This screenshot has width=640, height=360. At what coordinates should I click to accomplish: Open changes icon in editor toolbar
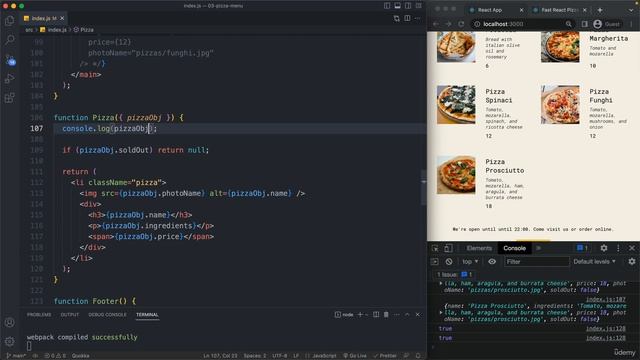[396, 18]
